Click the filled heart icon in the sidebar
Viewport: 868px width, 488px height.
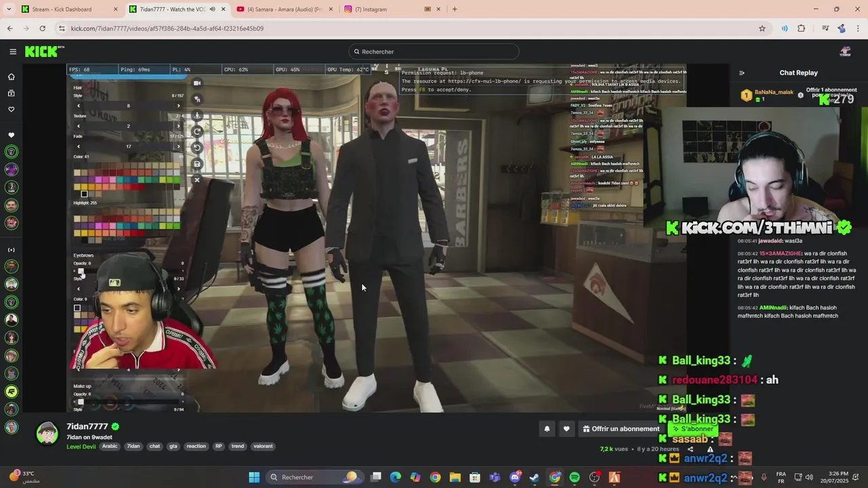coord(12,136)
